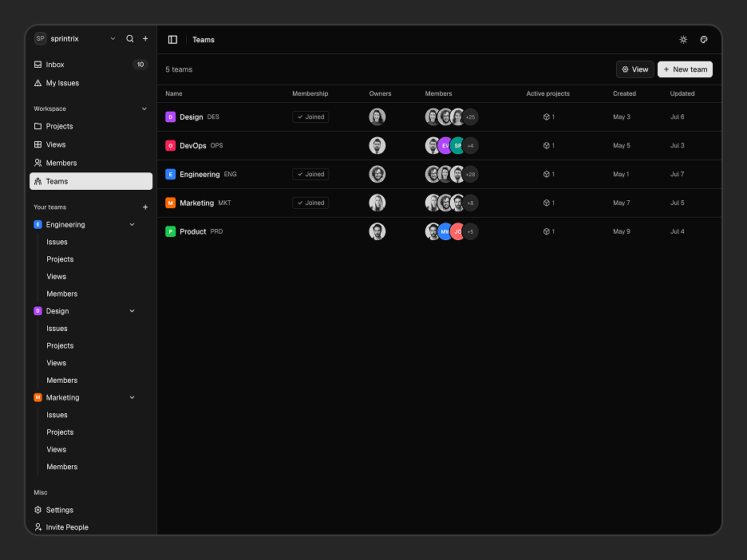Click the +25 members badge for Design
747x560 pixels.
470,116
